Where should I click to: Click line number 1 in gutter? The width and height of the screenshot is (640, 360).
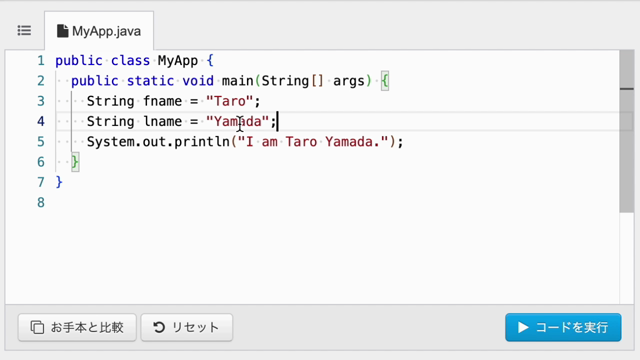pyautogui.click(x=41, y=61)
